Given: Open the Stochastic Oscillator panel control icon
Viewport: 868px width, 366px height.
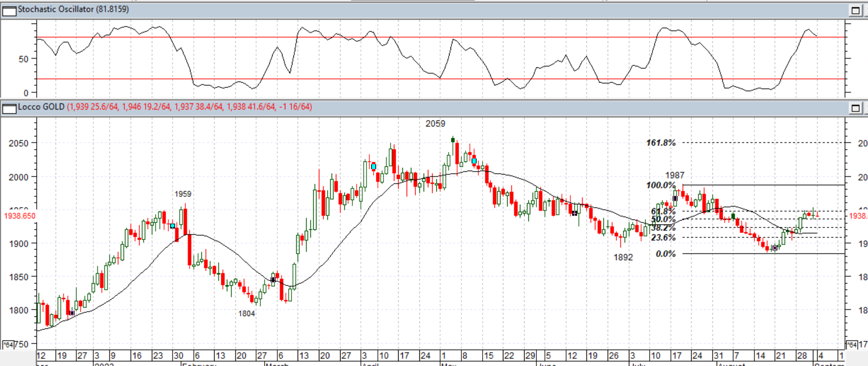Looking at the screenshot, I should tap(9, 10).
